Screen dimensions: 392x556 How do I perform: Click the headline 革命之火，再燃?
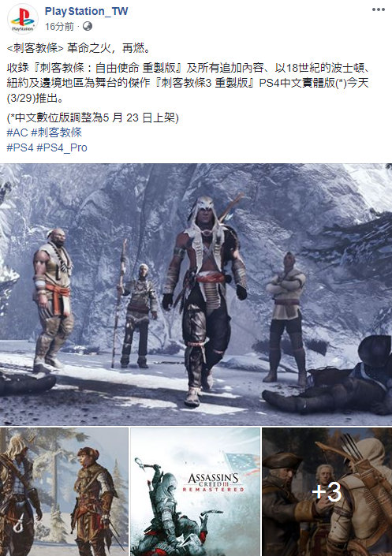pyautogui.click(x=110, y=48)
